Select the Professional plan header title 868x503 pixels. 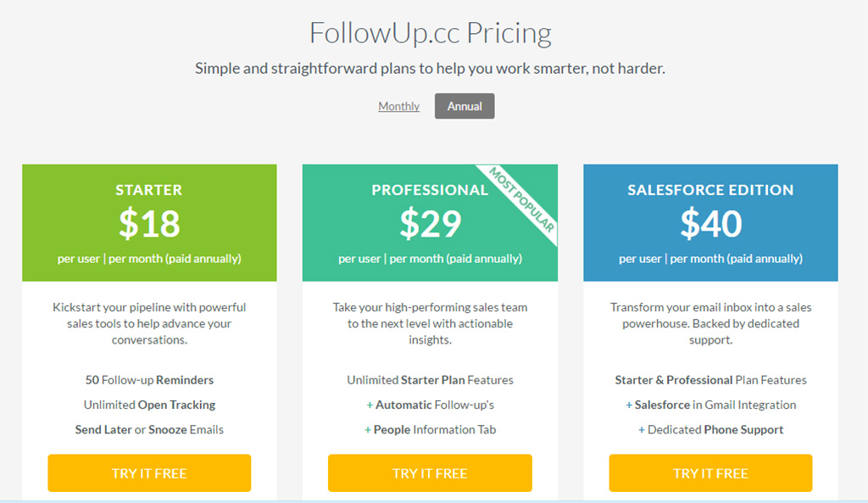click(429, 190)
